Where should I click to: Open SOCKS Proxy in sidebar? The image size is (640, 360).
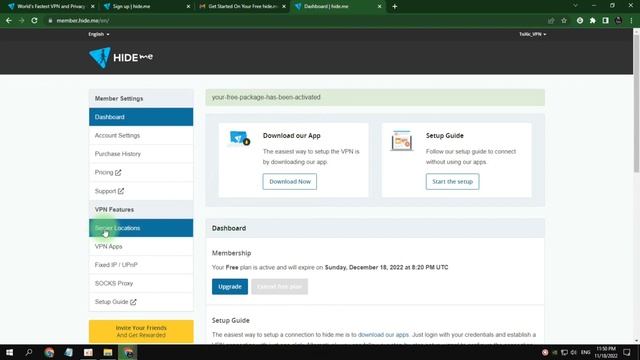click(x=141, y=283)
